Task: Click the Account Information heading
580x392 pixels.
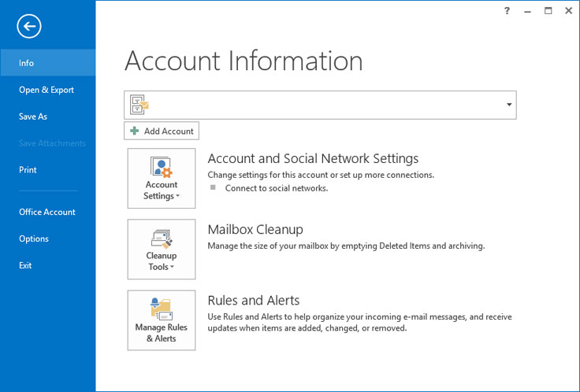Action: click(x=244, y=61)
